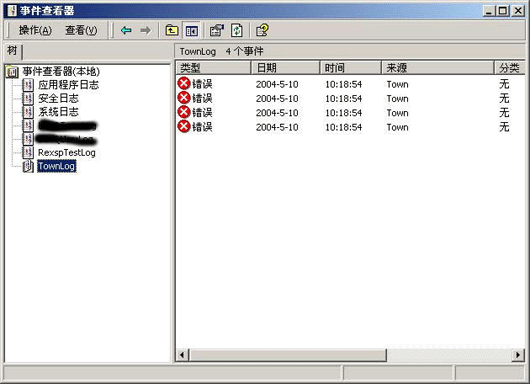Click the log icon beside RexspTestLog

coord(28,152)
